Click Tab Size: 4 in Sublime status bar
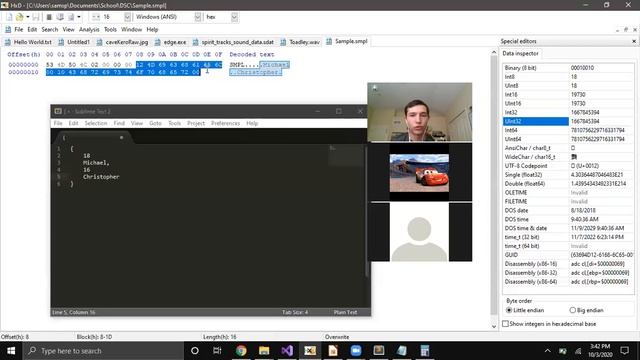This screenshot has width=640, height=360. click(295, 312)
